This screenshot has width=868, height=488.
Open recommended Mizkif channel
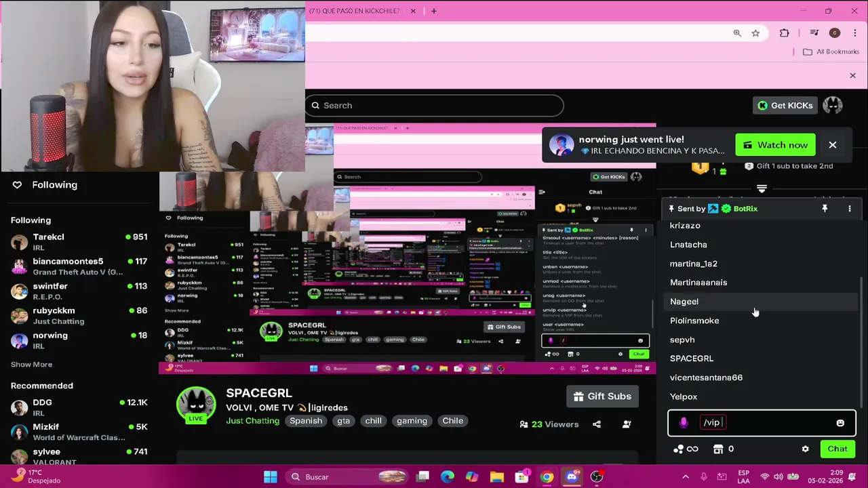[79, 432]
